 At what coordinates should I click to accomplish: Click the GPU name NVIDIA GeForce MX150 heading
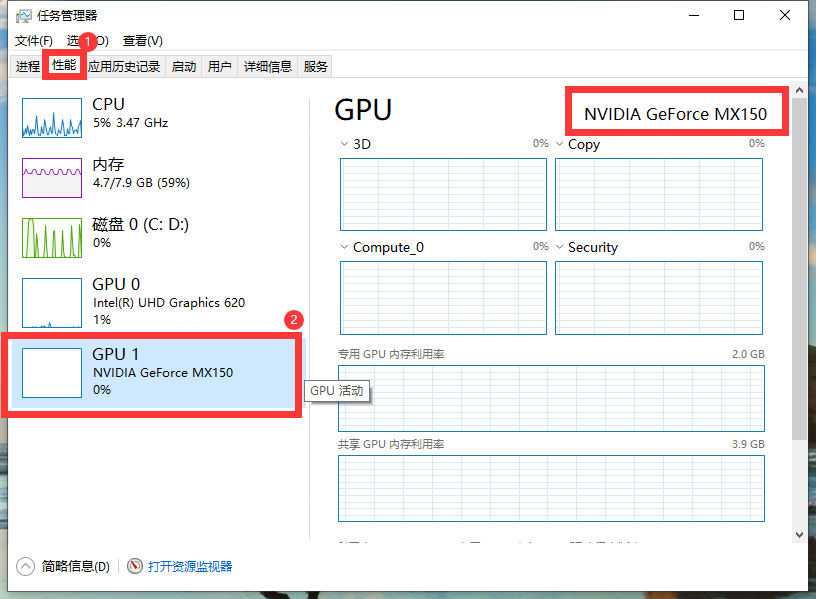[675, 114]
